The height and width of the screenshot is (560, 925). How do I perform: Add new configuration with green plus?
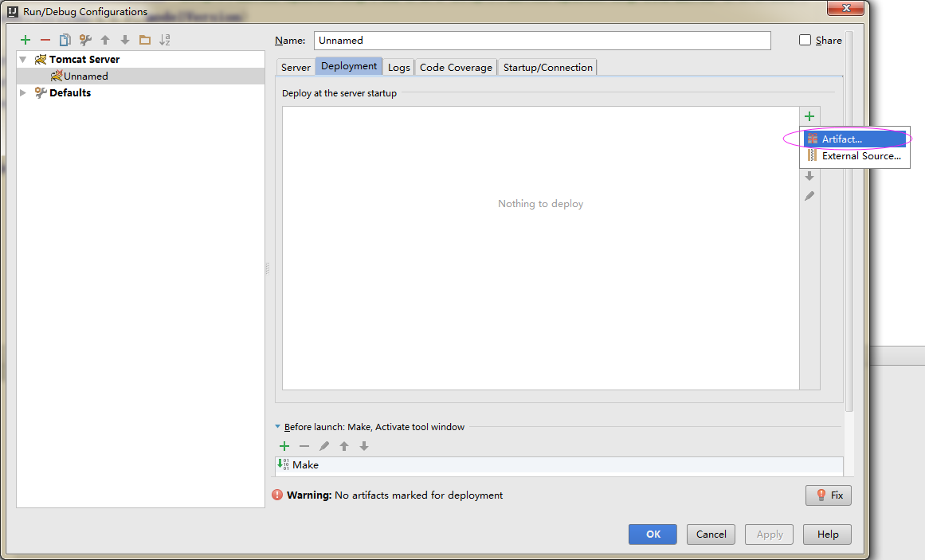pyautogui.click(x=25, y=40)
